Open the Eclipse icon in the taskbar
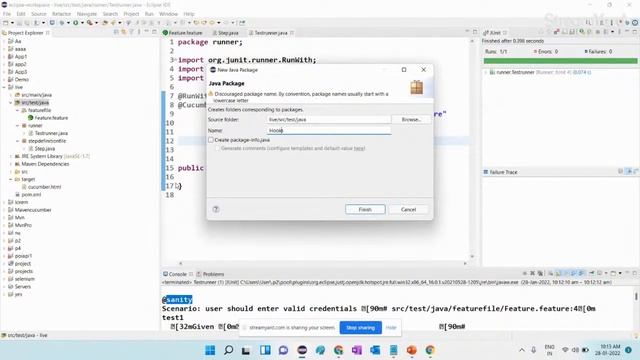This screenshot has width=640, height=360. coord(302,350)
